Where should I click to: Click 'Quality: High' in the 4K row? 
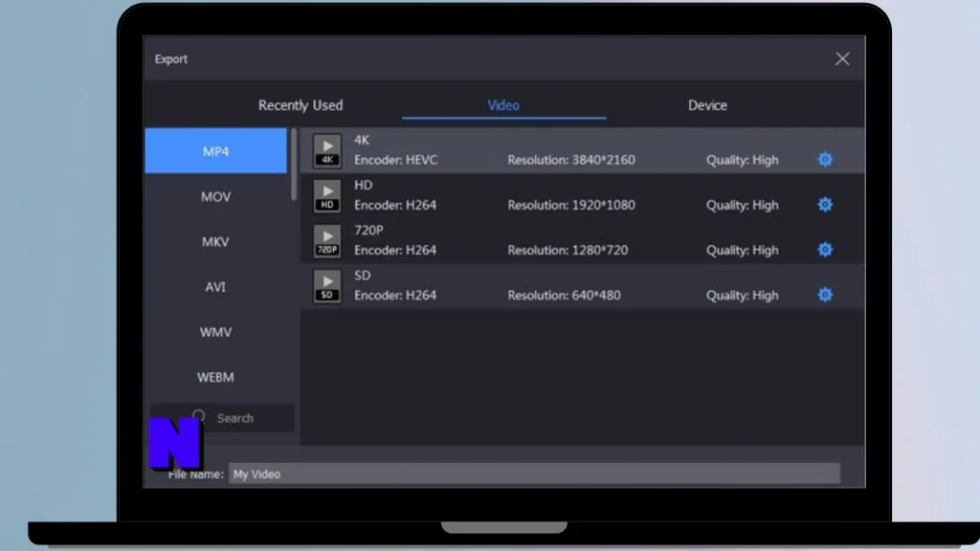tap(743, 160)
